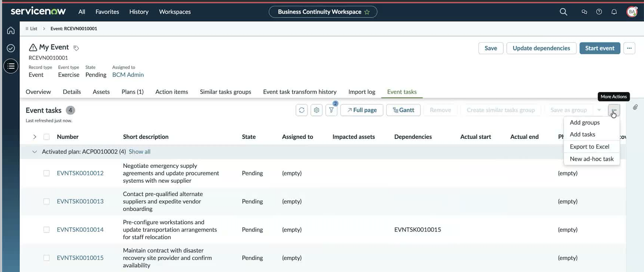Switch to the Action items tab
644x272 pixels.
click(171, 92)
